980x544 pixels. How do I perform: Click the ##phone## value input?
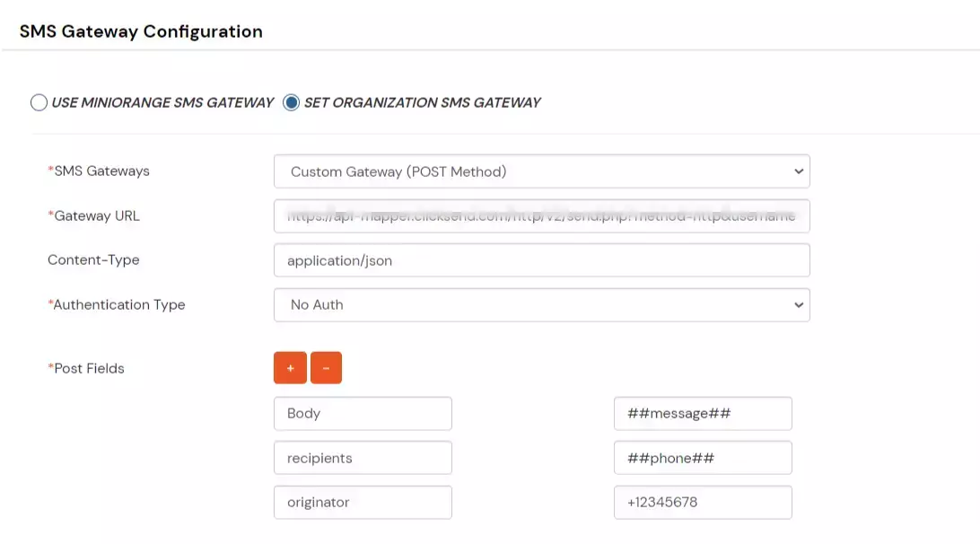703,457
